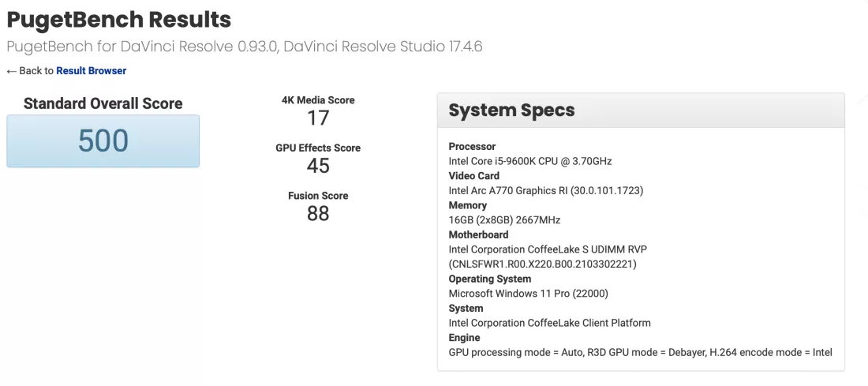868x386 pixels.
Task: Click the Microsoft Windows 11 Pro entry
Action: [528, 294]
